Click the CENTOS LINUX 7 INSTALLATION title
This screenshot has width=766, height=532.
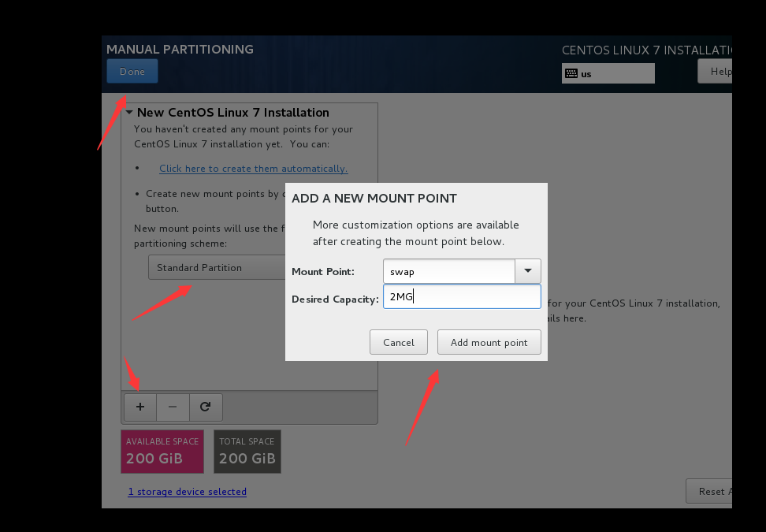click(x=647, y=50)
